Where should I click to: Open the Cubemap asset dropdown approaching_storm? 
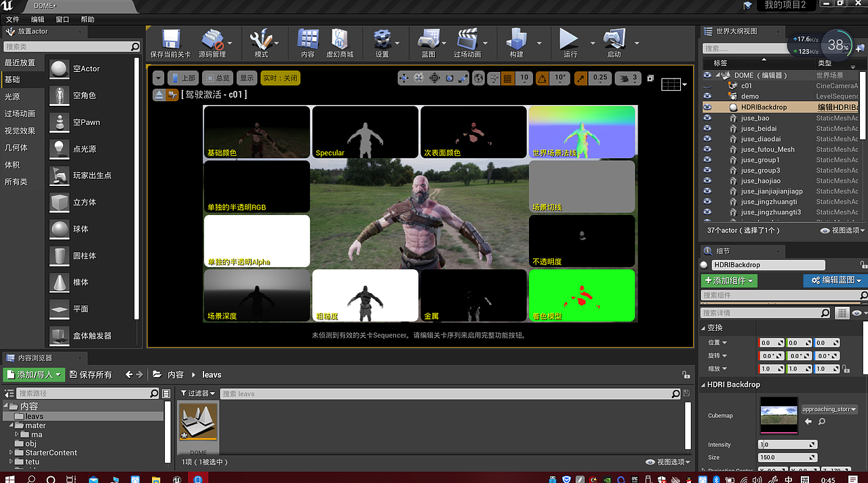pyautogui.click(x=829, y=409)
